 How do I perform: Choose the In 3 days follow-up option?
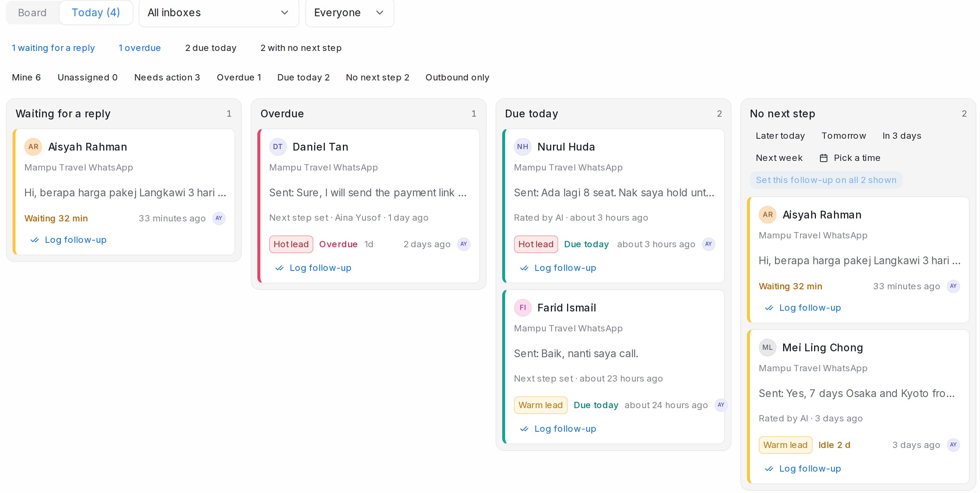click(x=901, y=136)
